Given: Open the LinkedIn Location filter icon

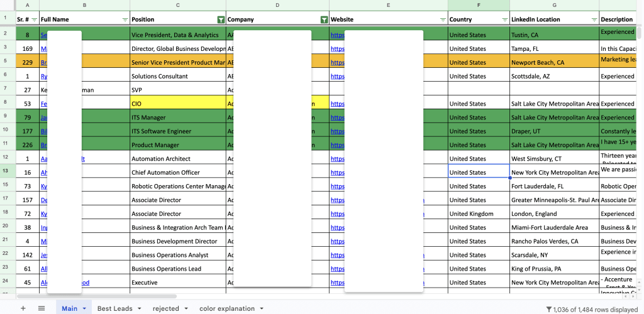Looking at the screenshot, I should point(594,19).
